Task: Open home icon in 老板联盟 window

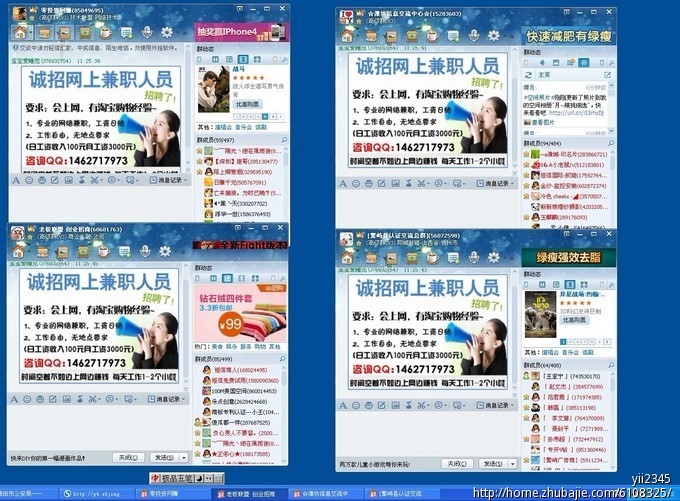Action: [x=18, y=251]
